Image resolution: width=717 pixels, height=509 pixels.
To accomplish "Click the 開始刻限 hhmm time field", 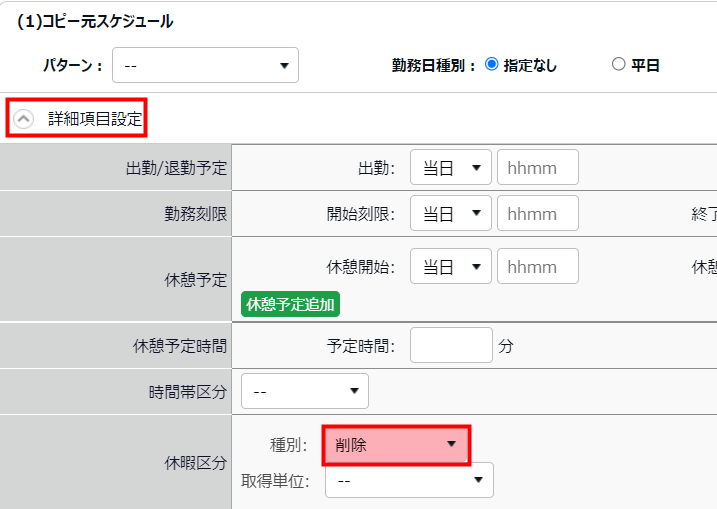I will pyautogui.click(x=538, y=213).
